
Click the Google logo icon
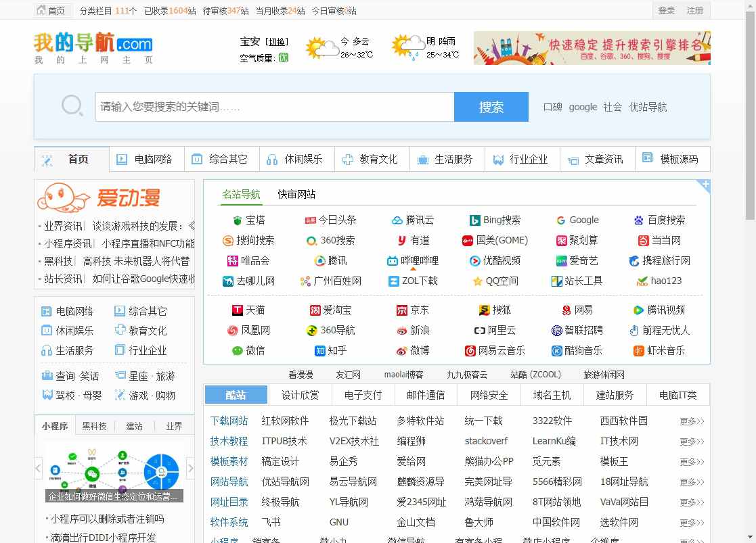click(560, 220)
